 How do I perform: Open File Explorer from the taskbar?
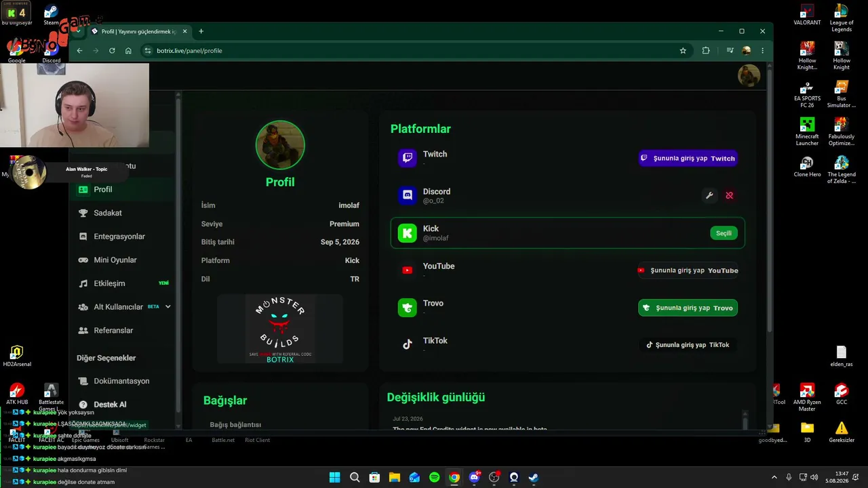pos(394,477)
